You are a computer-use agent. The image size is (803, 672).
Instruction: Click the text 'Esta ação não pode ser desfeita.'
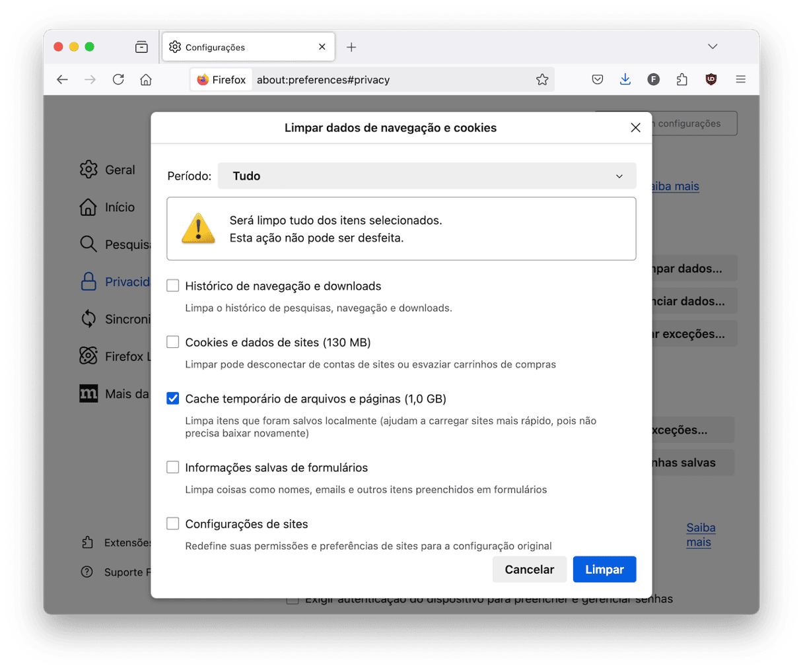click(x=316, y=238)
